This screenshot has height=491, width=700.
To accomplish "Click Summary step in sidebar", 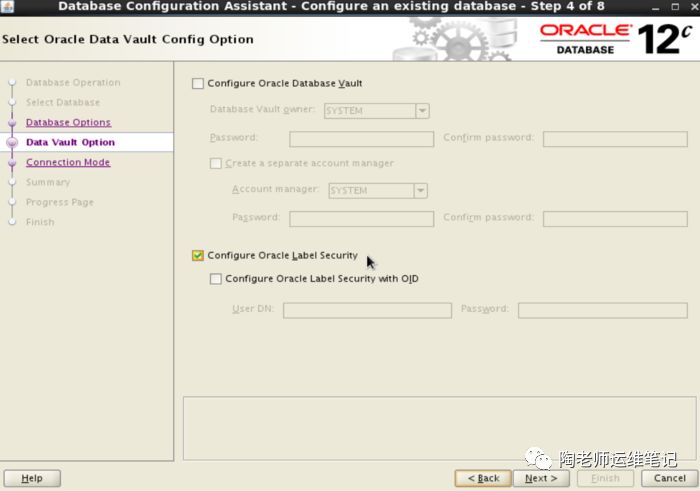I will [x=48, y=182].
